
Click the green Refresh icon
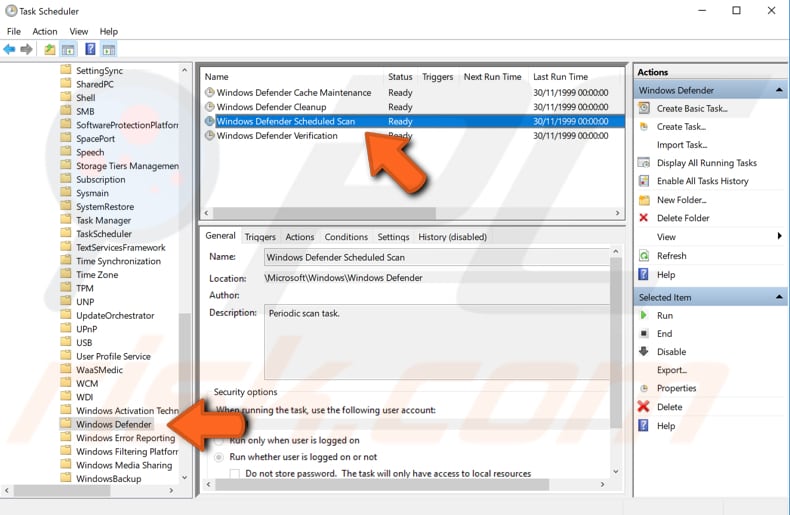coord(644,255)
